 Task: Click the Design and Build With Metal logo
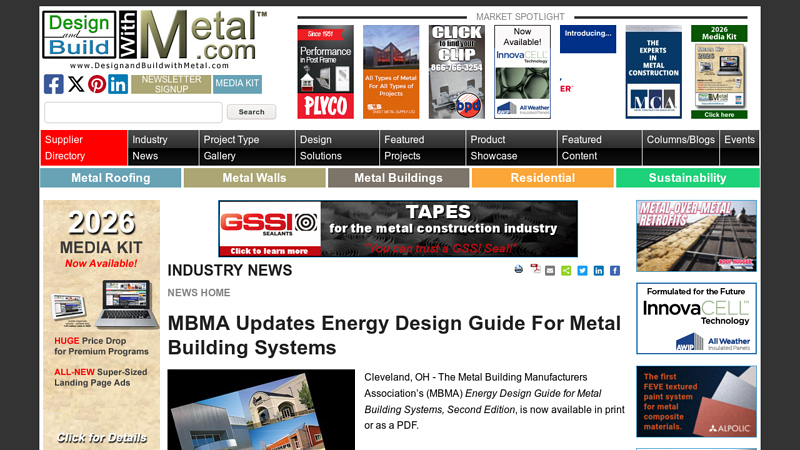click(155, 40)
